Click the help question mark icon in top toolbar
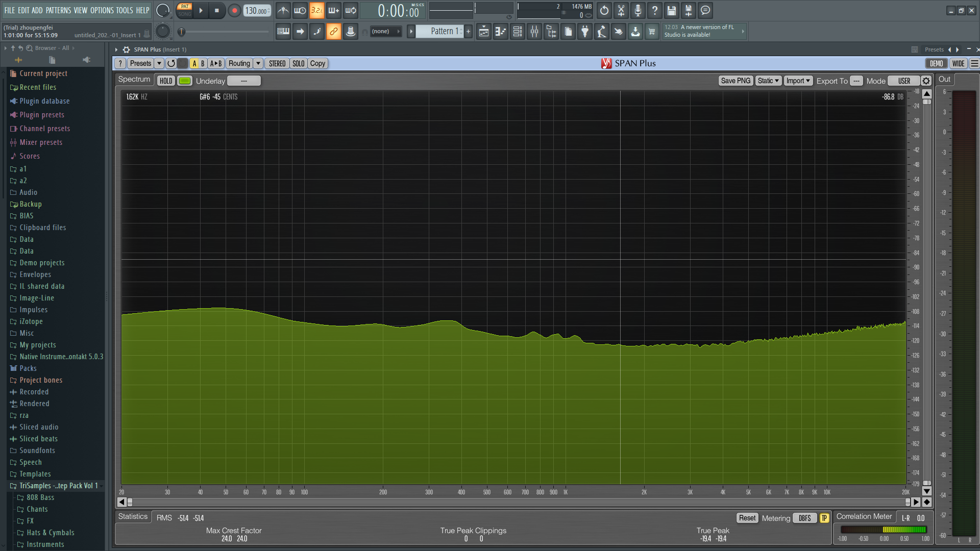 (655, 10)
